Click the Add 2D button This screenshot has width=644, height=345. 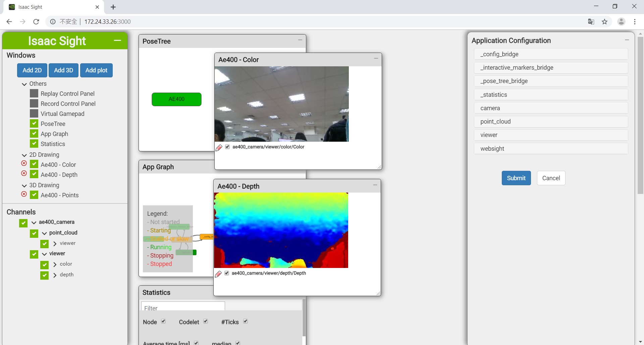coord(32,70)
